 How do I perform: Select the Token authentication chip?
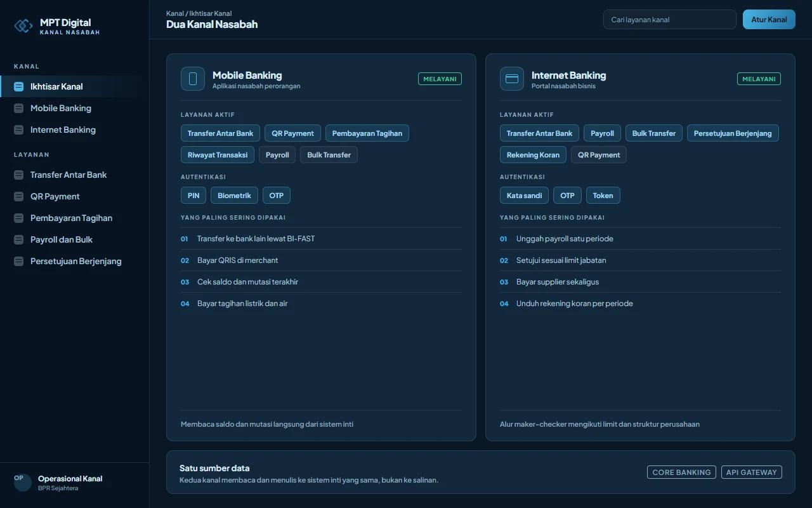pyautogui.click(x=603, y=196)
